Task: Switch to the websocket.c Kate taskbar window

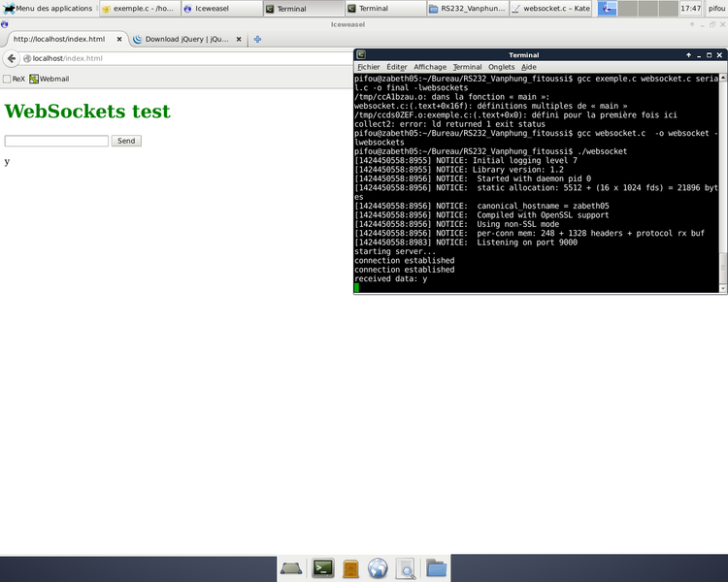Action: pos(551,8)
